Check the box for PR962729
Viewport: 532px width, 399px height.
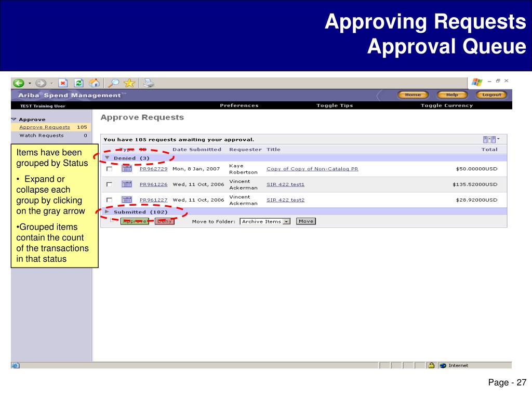[x=109, y=169]
